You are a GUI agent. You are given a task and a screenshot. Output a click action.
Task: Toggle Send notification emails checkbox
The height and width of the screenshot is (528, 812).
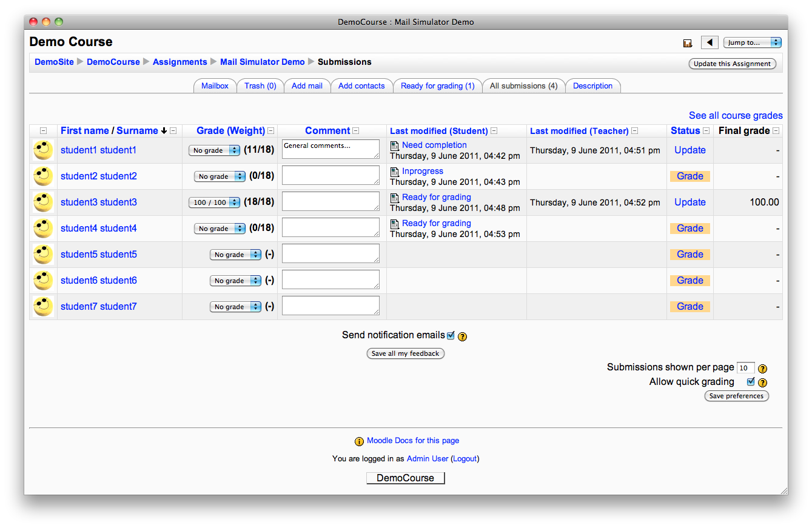[451, 335]
